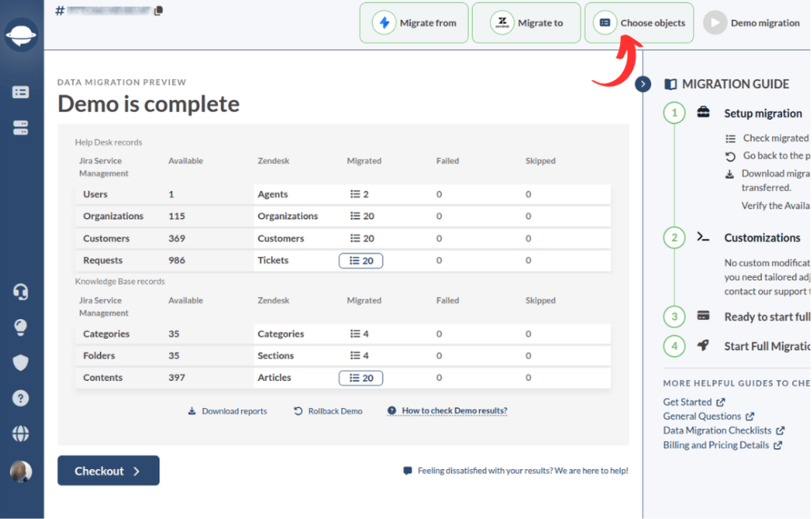
Task: Open migrated Tickets list showing 20
Action: point(361,261)
